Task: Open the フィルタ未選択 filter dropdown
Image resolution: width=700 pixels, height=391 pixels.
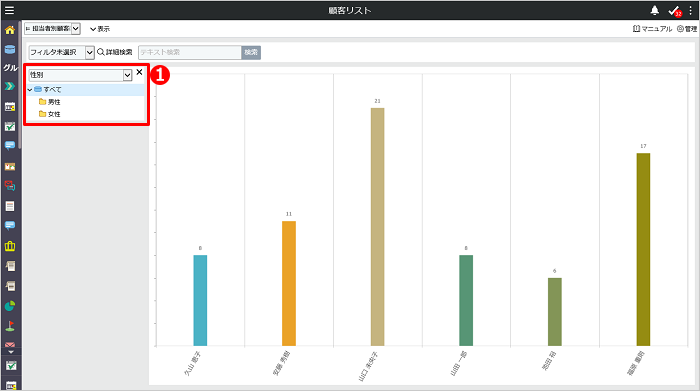Action: click(x=62, y=52)
